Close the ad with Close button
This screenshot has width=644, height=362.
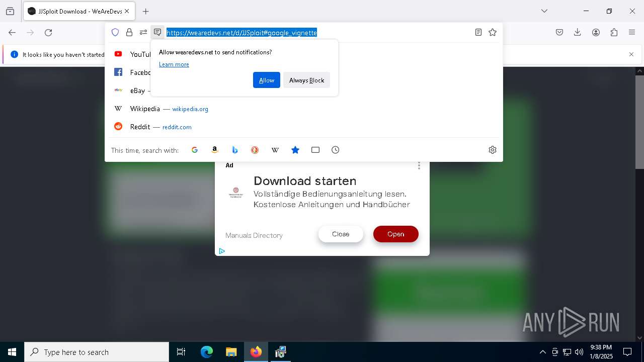[x=341, y=234]
